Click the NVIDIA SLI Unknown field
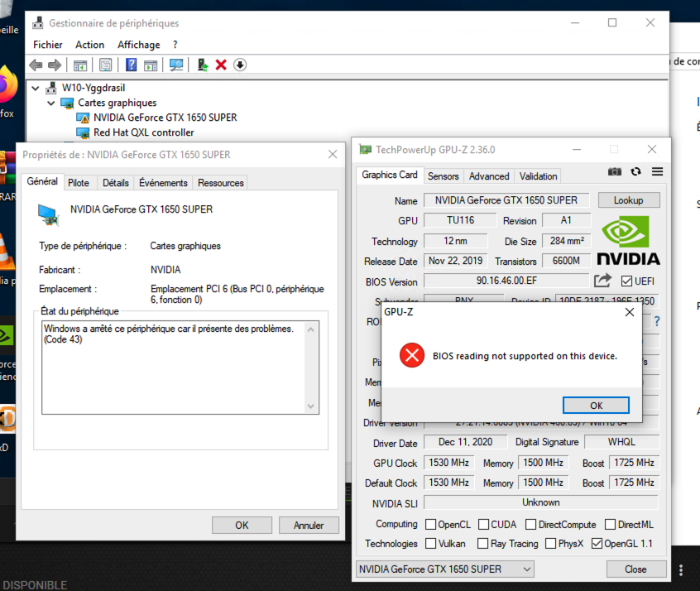The height and width of the screenshot is (591, 700). (x=541, y=502)
